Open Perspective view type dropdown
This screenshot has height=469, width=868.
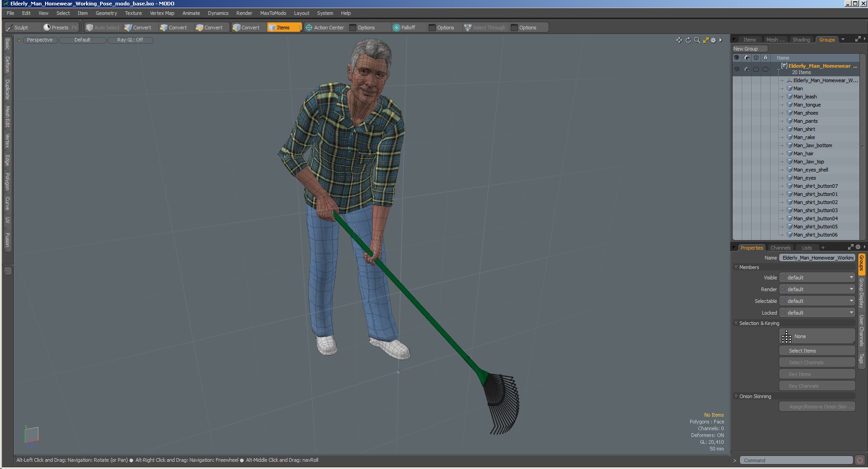[40, 40]
